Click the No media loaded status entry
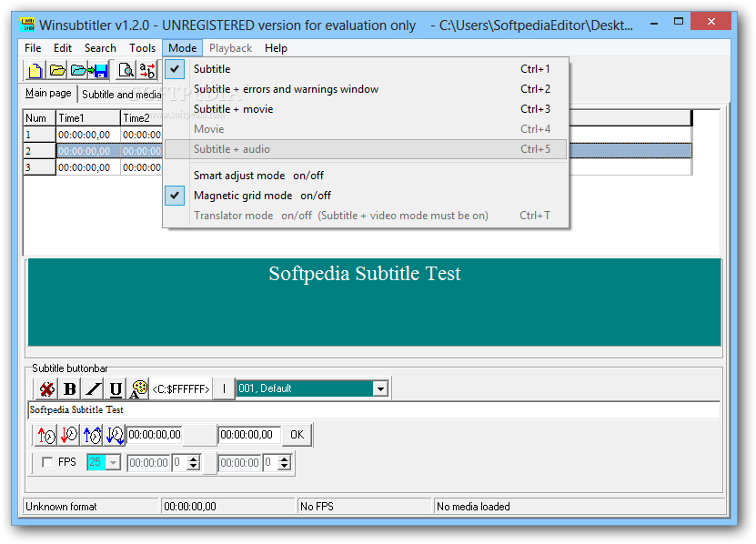Screen dimensions: 756x544 click(x=580, y=507)
